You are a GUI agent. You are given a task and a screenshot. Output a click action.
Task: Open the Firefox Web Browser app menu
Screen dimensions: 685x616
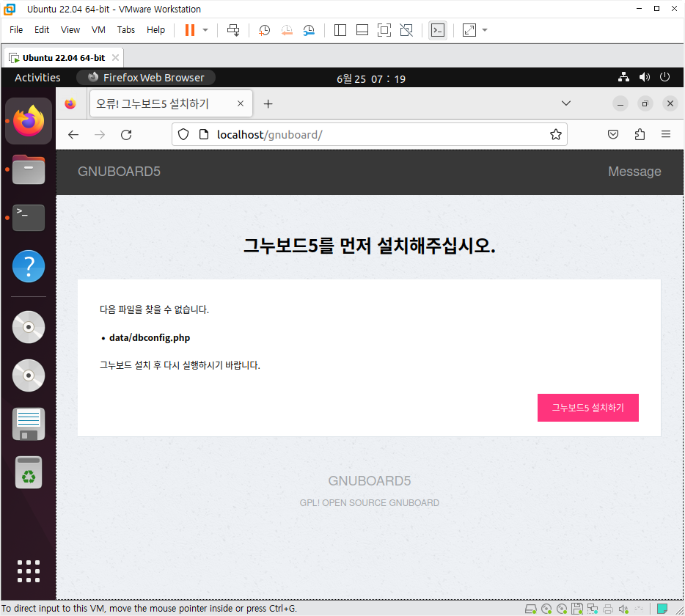[x=146, y=78]
